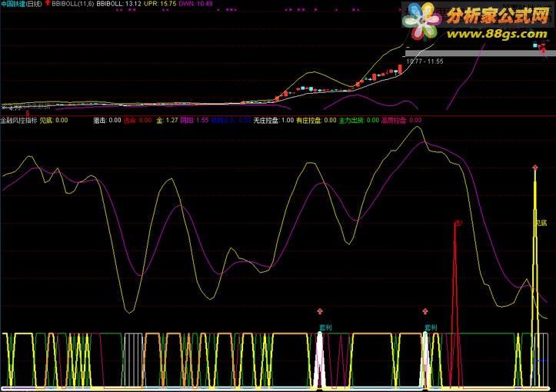556x392 pixels.
Task: Click the 狙击: 0.00 readout
Action: [107, 120]
